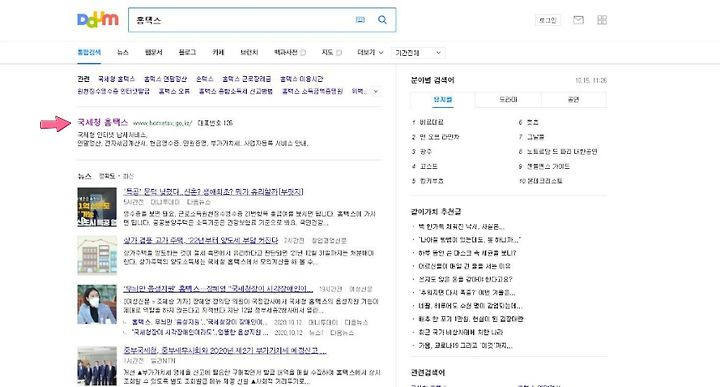Click related search 국세청 홈택스
720x387 pixels.
pyautogui.click(x=117, y=79)
